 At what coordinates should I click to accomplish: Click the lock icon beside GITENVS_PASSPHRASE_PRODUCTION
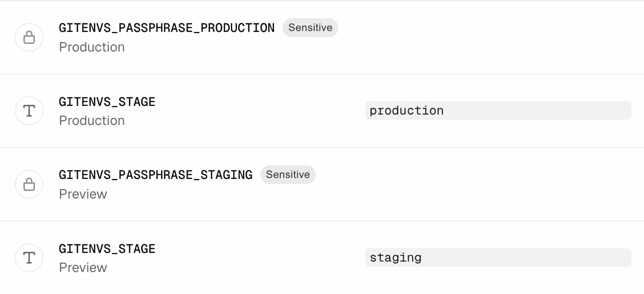29,37
